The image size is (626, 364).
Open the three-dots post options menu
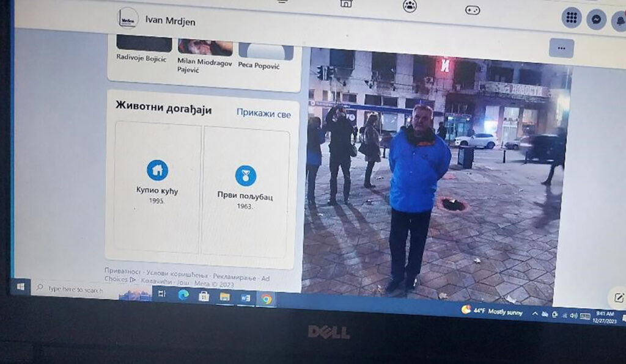click(561, 48)
